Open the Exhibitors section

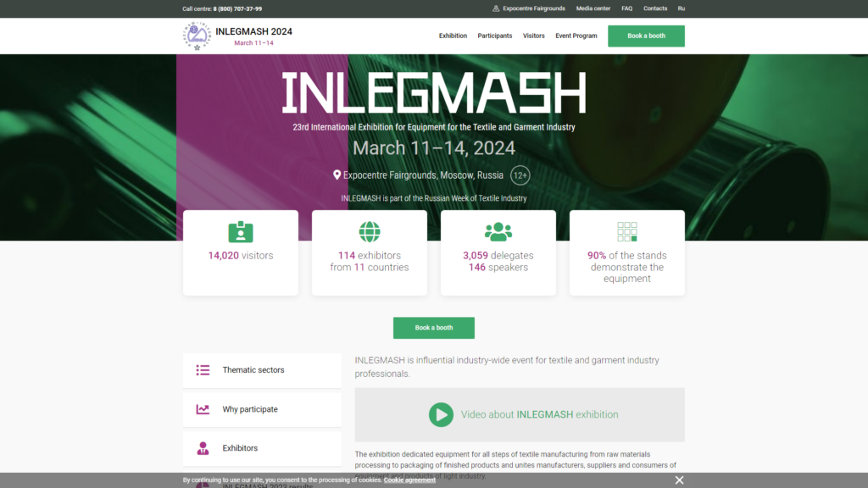coord(262,448)
